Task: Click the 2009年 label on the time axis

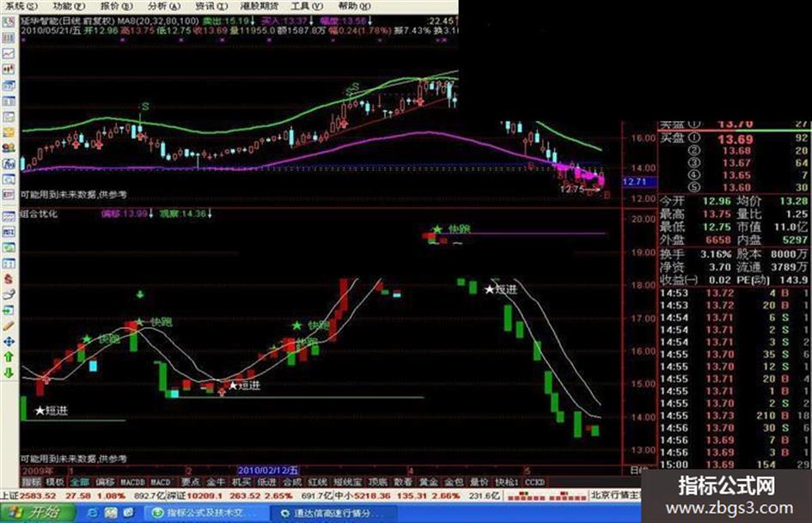Action: tap(37, 471)
